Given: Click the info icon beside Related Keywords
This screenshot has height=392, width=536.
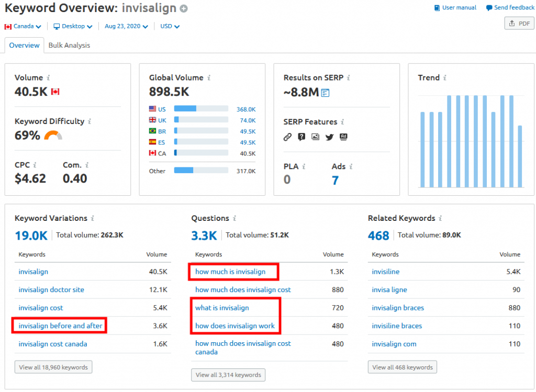Looking at the screenshot, I should [x=440, y=218].
